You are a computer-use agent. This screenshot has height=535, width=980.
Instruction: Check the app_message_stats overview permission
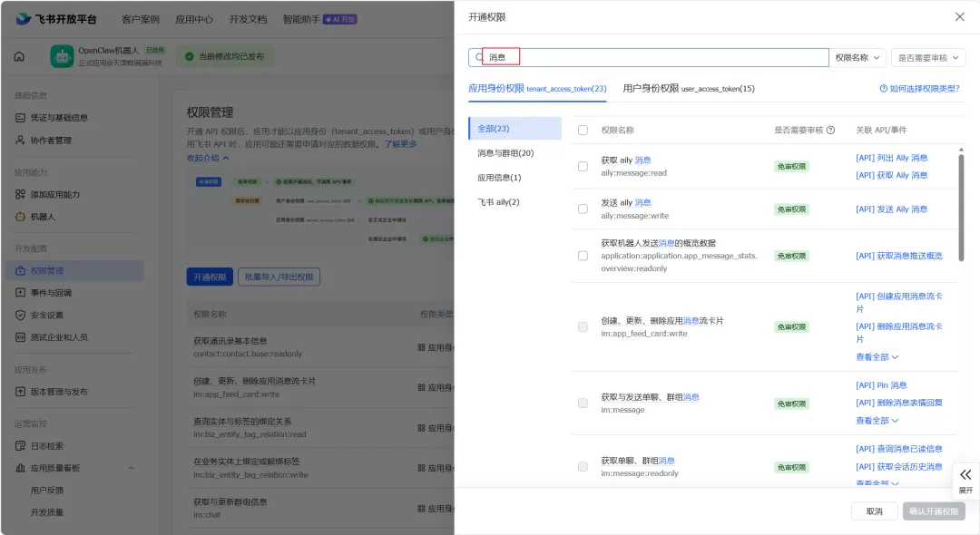[x=583, y=256]
